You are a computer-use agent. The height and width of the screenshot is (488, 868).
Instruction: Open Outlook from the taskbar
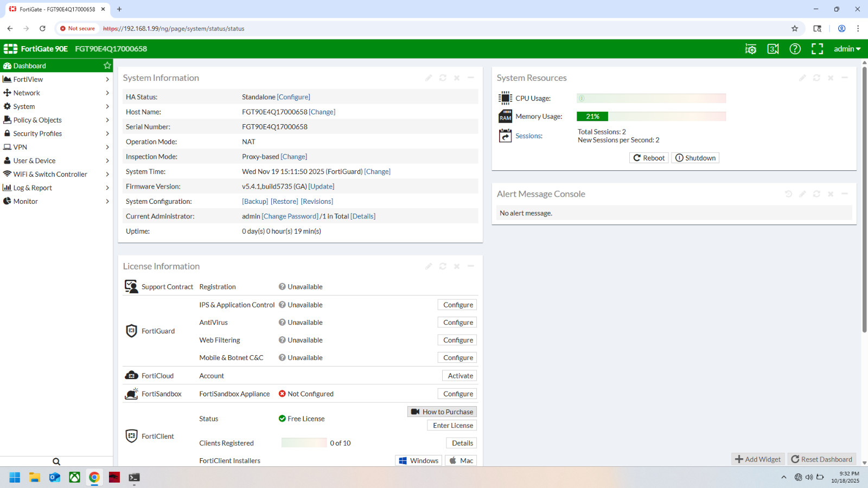tap(55, 477)
